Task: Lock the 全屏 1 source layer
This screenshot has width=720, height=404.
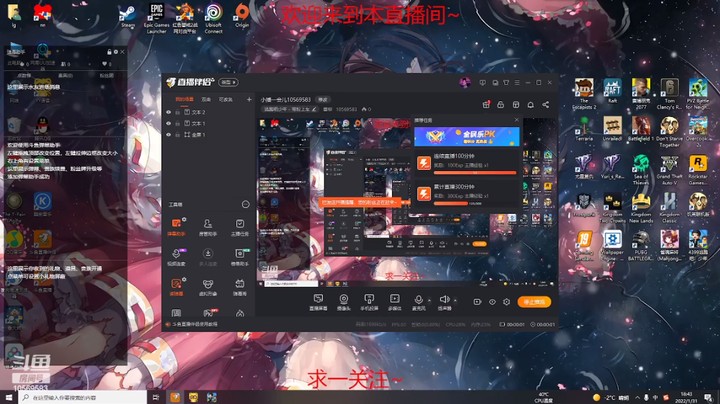Action: click(x=178, y=135)
